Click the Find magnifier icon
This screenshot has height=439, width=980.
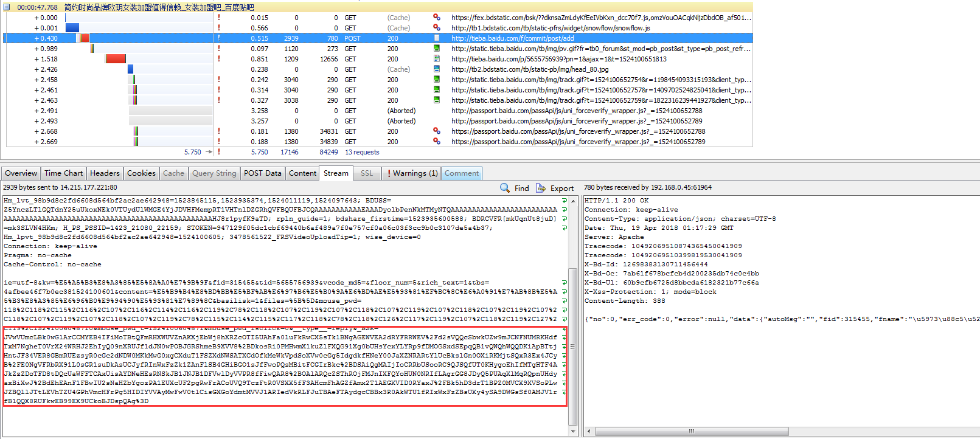[x=505, y=188]
